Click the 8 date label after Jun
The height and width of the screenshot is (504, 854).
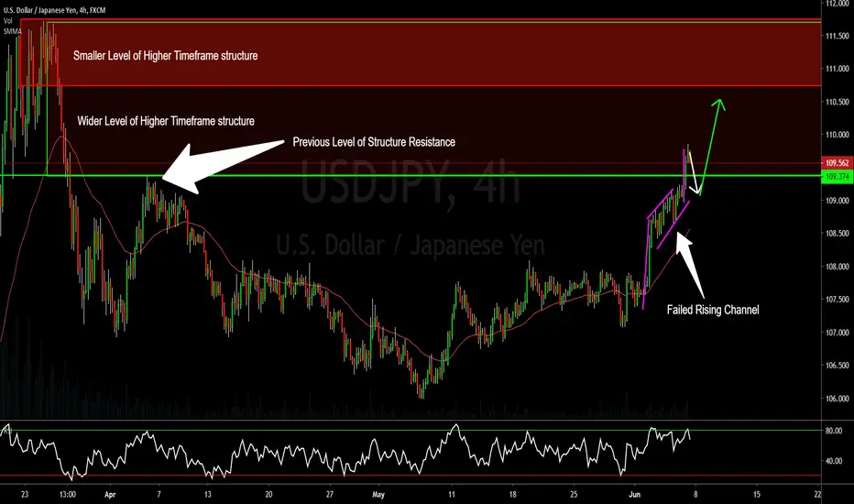point(695,495)
